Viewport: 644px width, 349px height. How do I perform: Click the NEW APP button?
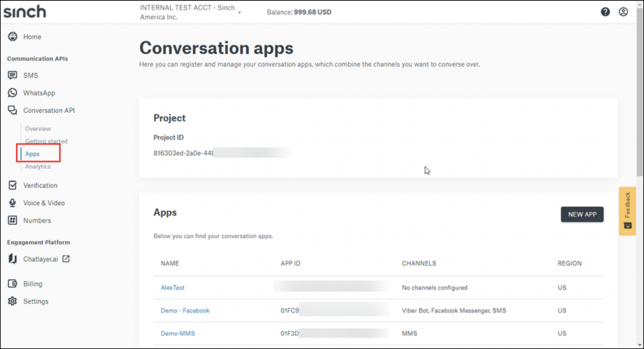(582, 214)
